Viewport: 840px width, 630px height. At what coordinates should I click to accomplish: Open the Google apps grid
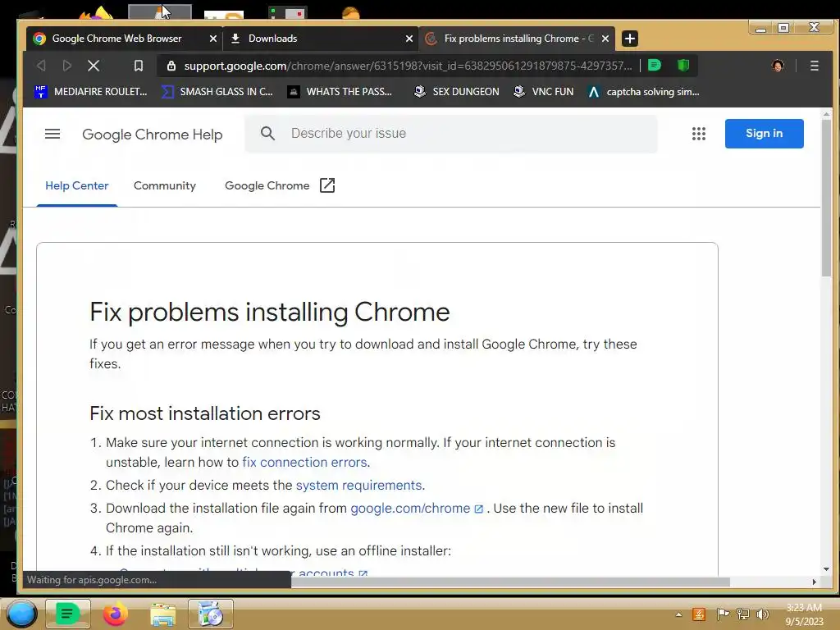click(699, 134)
